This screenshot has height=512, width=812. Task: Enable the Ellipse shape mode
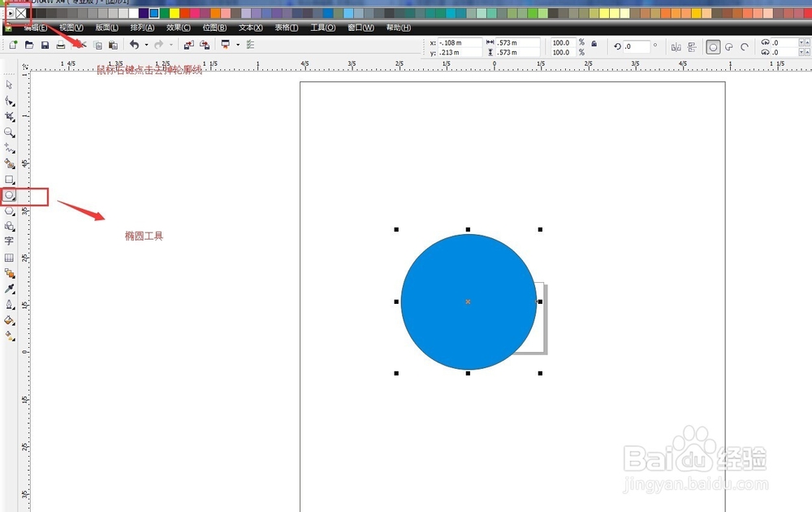coord(713,48)
